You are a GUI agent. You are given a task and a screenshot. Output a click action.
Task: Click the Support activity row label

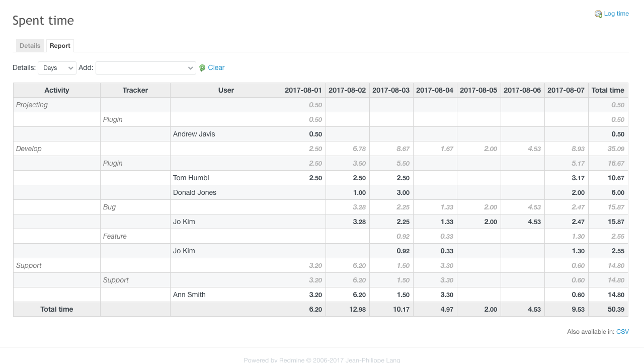(28, 265)
